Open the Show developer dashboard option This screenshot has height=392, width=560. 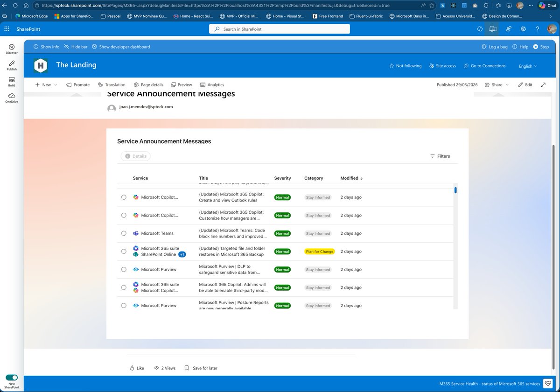coord(121,47)
